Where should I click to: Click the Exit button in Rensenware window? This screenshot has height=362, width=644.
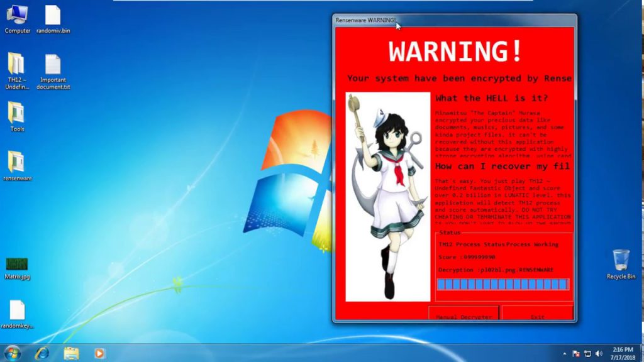tap(537, 314)
